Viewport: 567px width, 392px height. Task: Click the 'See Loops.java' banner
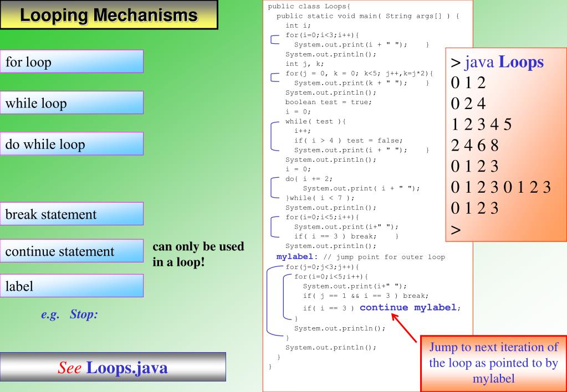coord(113,367)
